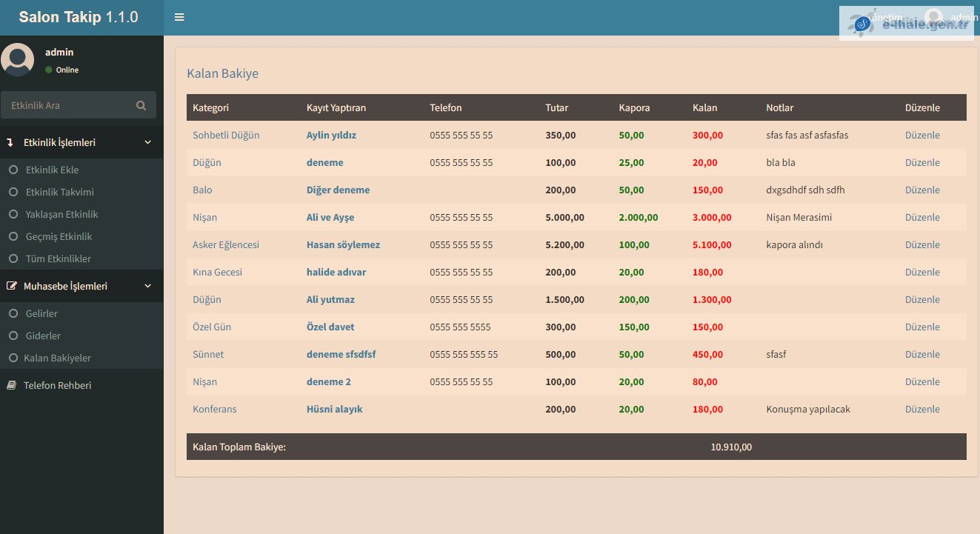This screenshot has width=980, height=534.
Task: Click the Salon Takip 1.1.0 logo
Action: (79, 17)
